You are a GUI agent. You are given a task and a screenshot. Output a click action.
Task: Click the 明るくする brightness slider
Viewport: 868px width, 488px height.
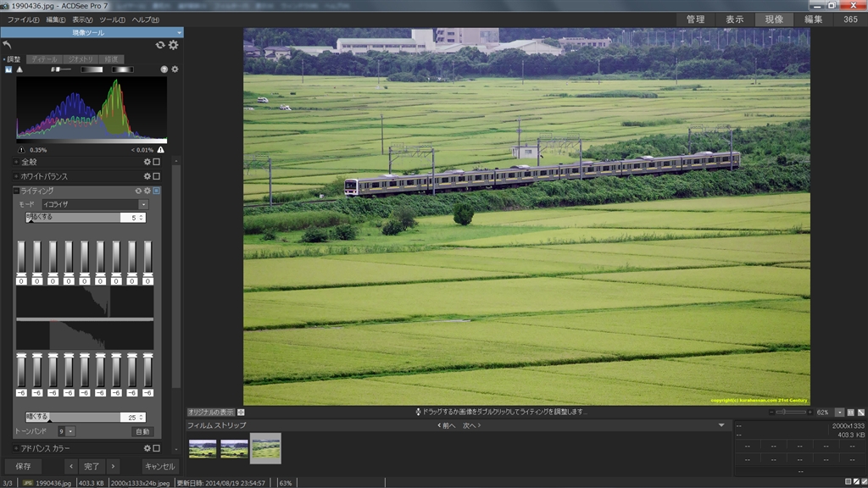click(x=75, y=218)
